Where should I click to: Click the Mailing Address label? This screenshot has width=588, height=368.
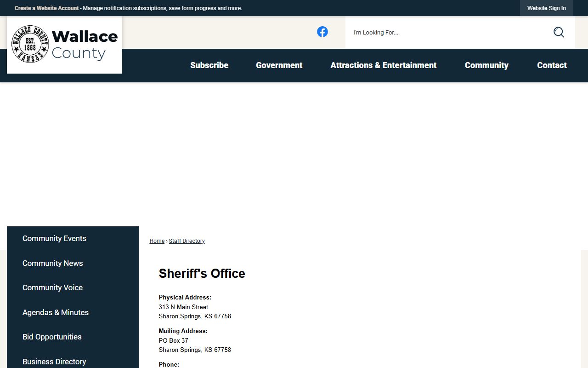tap(183, 331)
